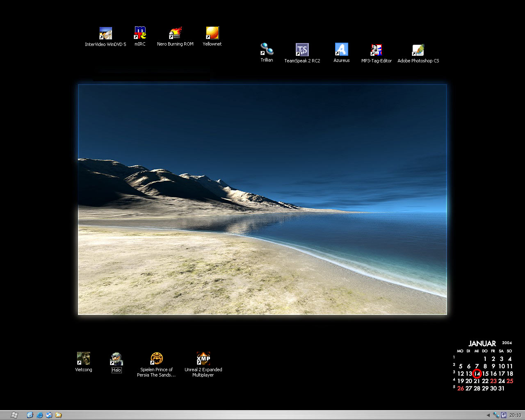Click the MP3-Tag-Editor shortcut
525x420 pixels.
coord(377,50)
